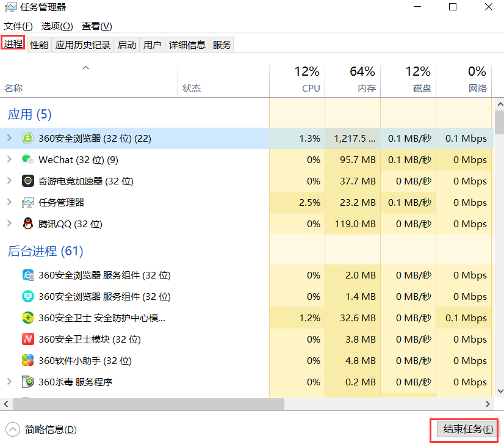Image resolution: width=504 pixels, height=444 pixels.
Task: Expand the 360杀毒 服务程序 group
Action: 9,382
